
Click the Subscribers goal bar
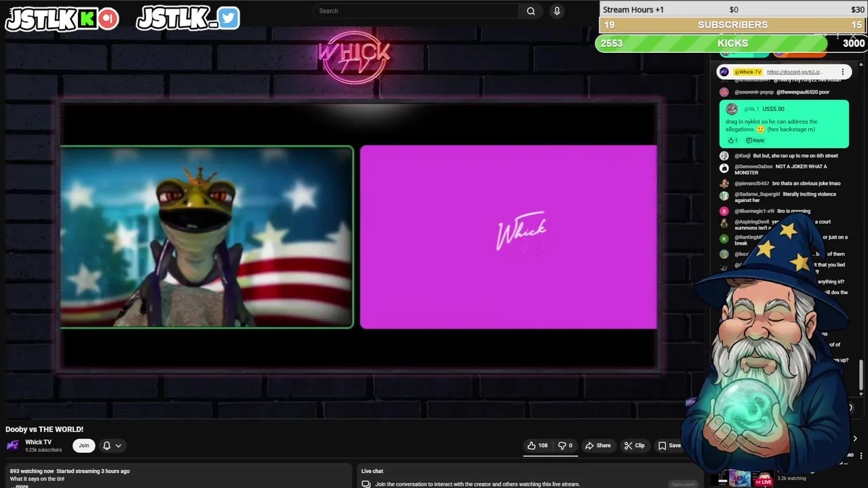point(733,25)
